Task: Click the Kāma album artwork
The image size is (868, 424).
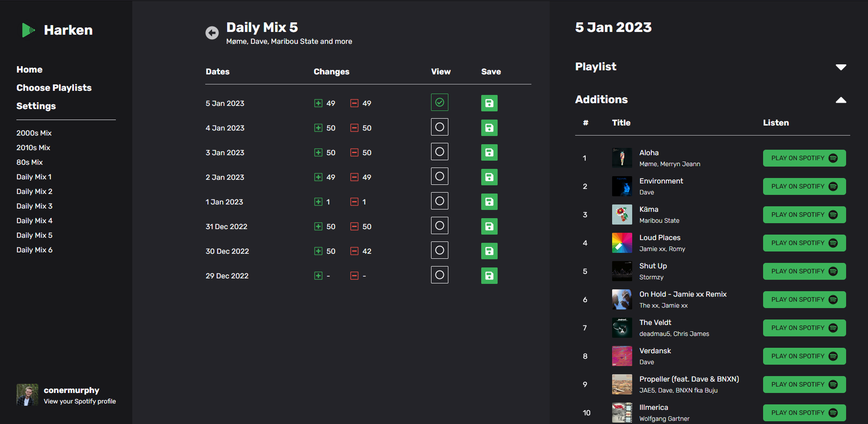Action: [622, 215]
